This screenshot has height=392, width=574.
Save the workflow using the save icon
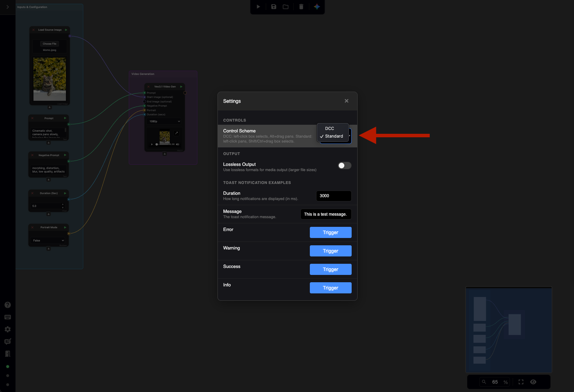point(273,7)
